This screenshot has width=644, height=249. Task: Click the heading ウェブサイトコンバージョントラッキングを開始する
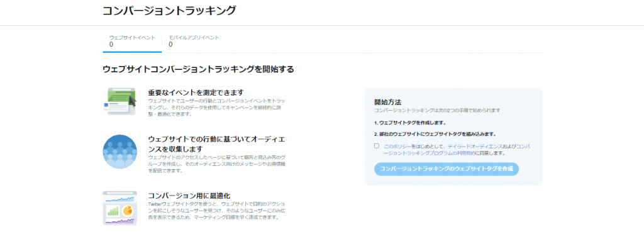click(198, 69)
